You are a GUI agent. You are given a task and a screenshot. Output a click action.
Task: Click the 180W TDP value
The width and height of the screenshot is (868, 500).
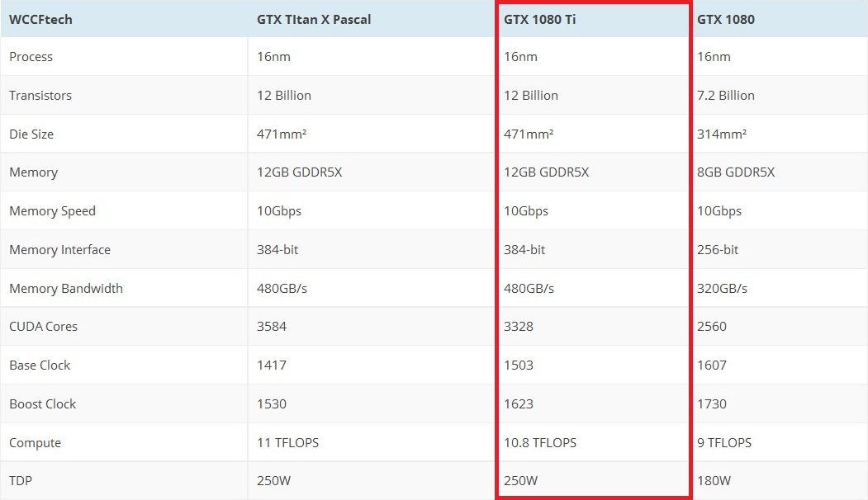click(x=714, y=481)
